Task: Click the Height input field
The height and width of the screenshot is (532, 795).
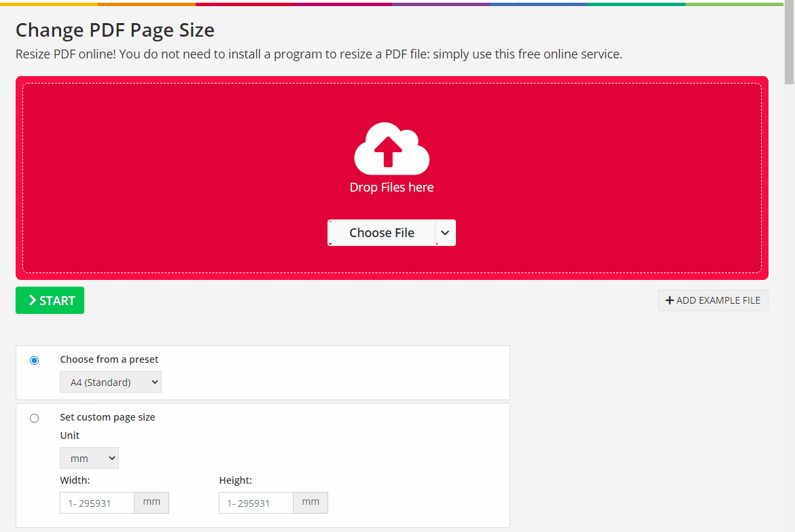Action: [256, 503]
